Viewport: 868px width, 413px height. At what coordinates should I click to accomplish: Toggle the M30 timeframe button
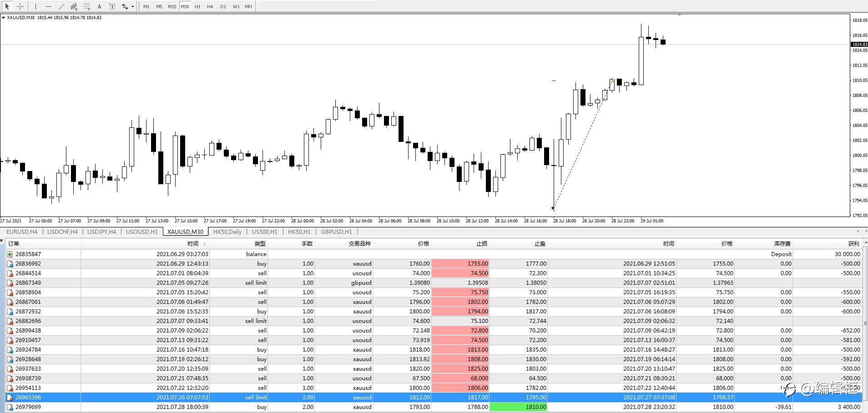pos(185,6)
